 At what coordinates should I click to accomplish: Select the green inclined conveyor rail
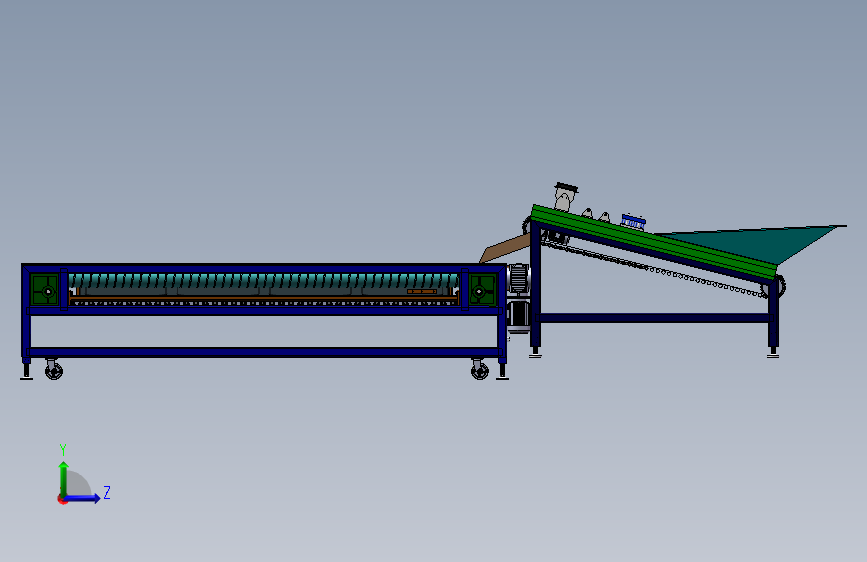(654, 241)
